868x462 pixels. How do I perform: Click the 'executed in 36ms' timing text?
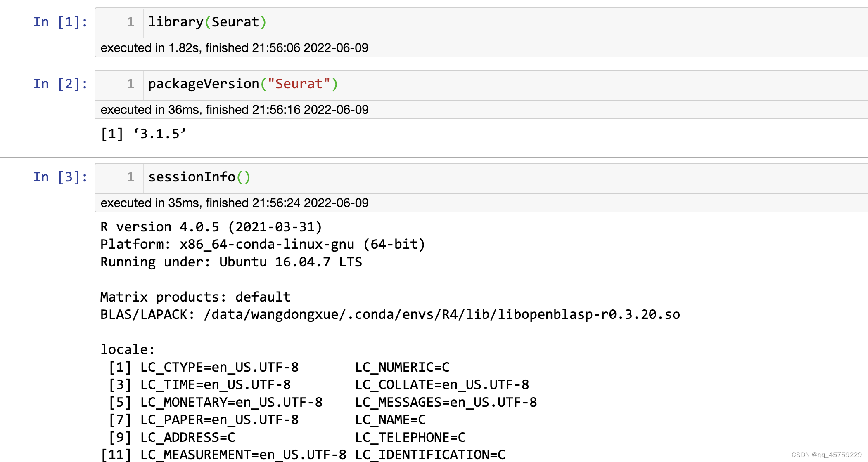pos(234,110)
